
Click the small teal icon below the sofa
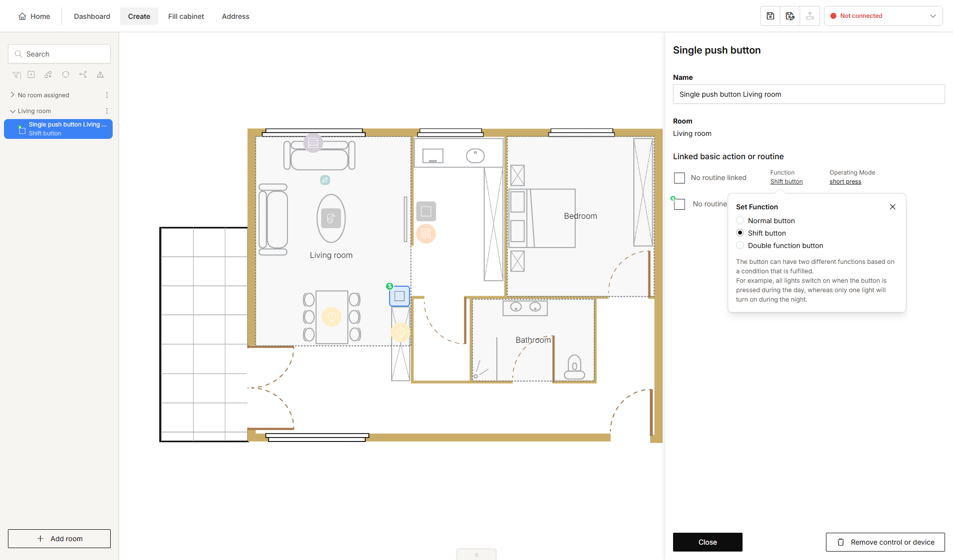325,180
